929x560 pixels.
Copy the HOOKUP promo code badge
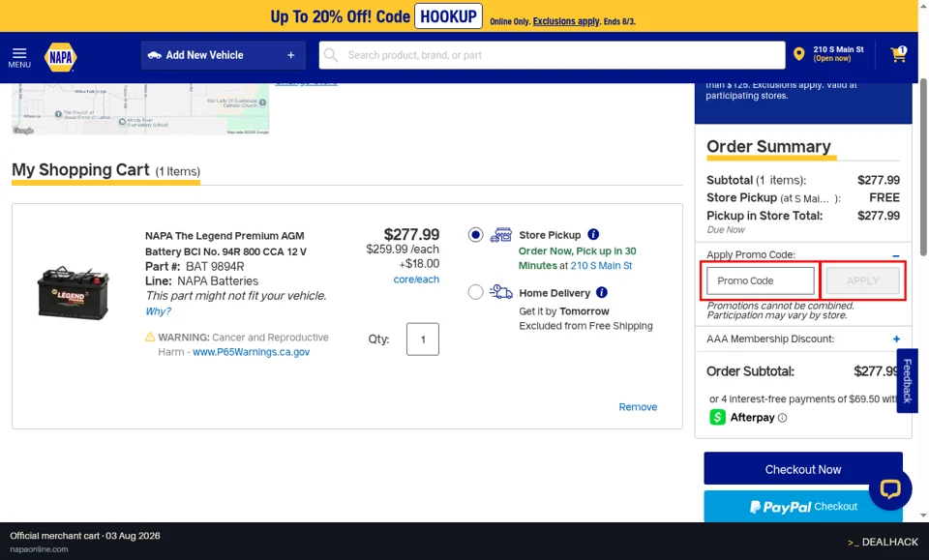pyautogui.click(x=448, y=16)
